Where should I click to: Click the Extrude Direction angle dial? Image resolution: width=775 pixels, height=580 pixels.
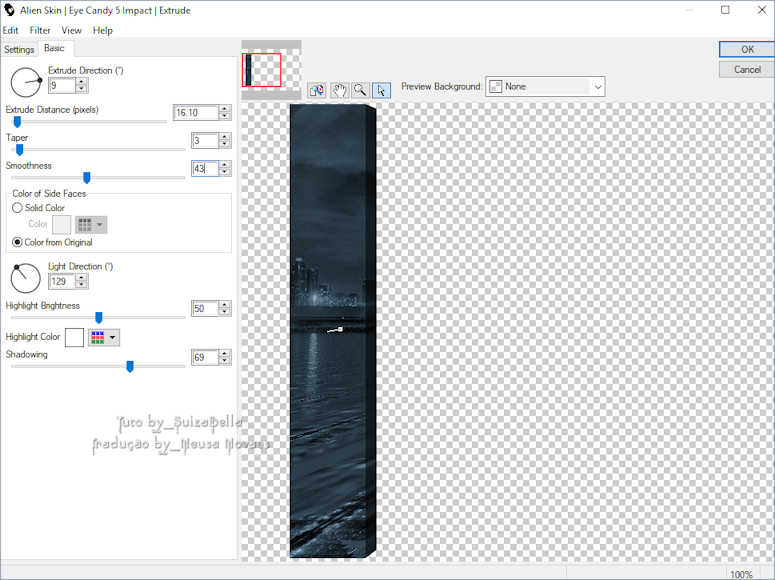click(x=26, y=82)
